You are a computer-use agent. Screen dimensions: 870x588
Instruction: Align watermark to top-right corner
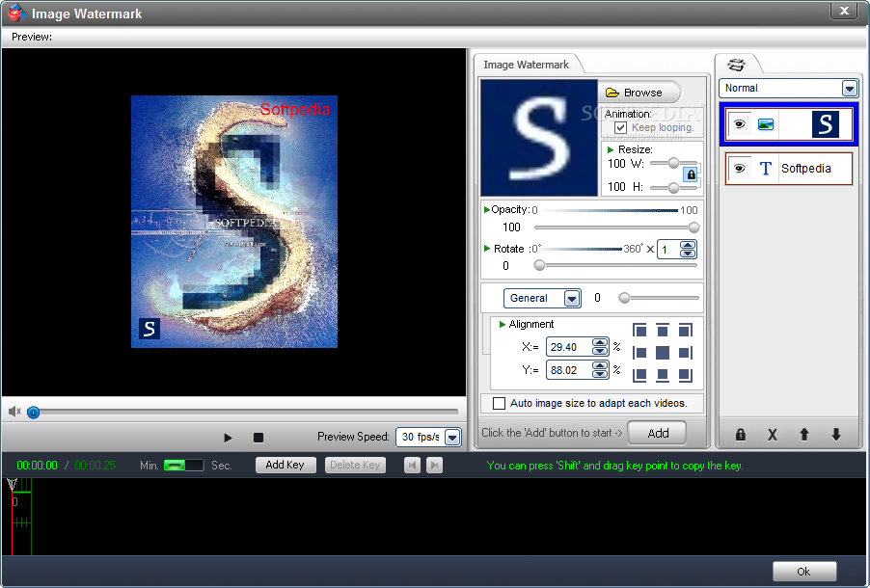click(685, 331)
